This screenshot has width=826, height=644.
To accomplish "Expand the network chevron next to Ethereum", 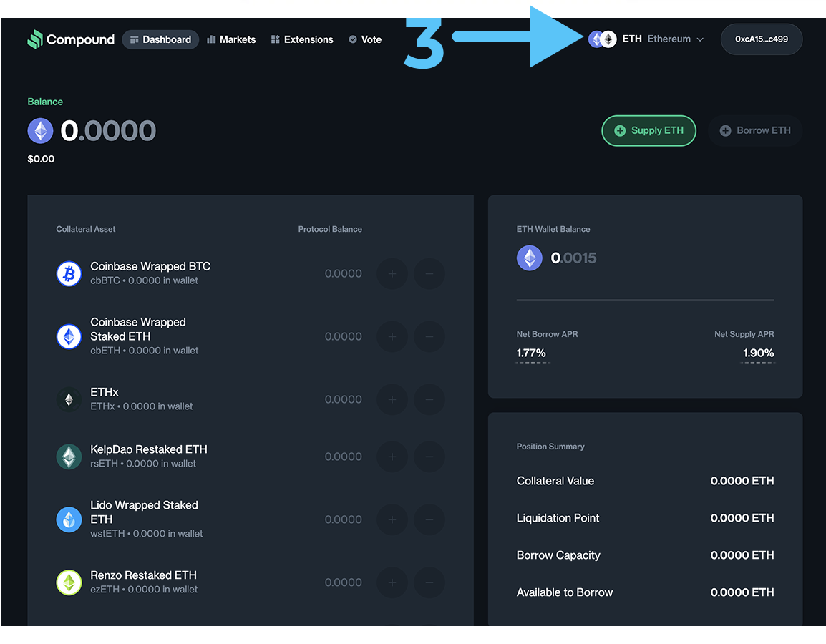I will 700,39.
